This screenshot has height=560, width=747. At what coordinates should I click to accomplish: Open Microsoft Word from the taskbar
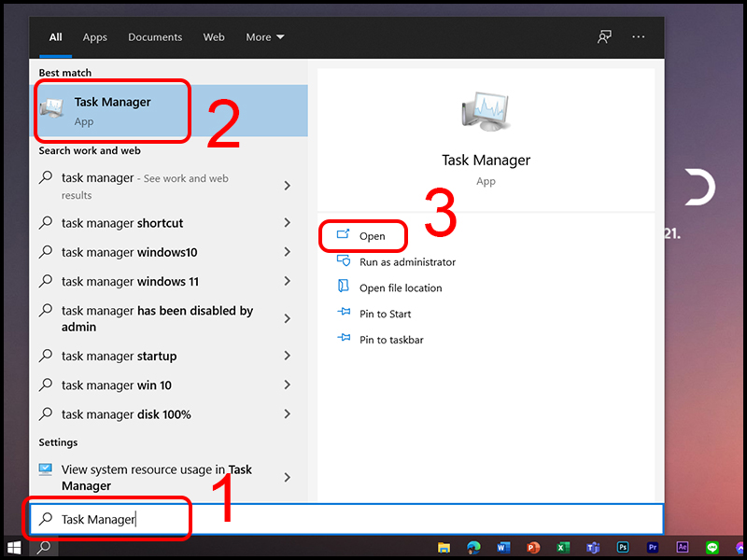click(503, 548)
